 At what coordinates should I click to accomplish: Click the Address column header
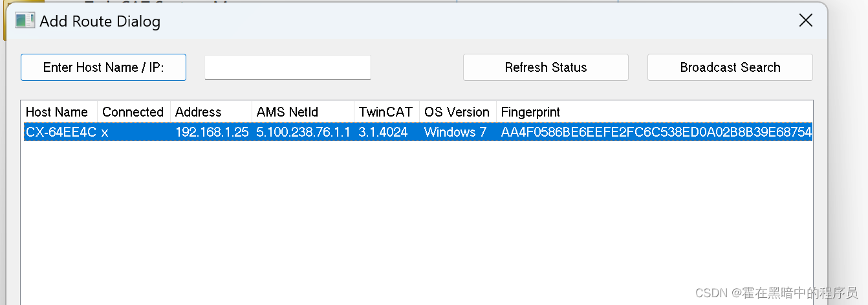point(198,112)
